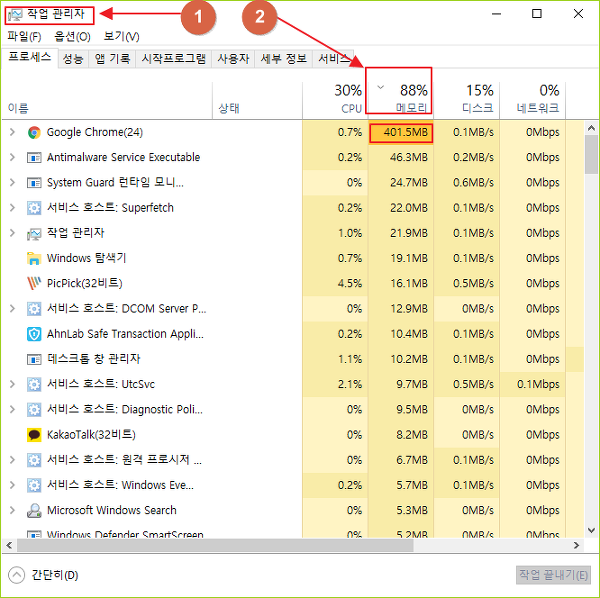
Task: Click the 4.5% CPU value for PicPick
Action: tap(350, 284)
